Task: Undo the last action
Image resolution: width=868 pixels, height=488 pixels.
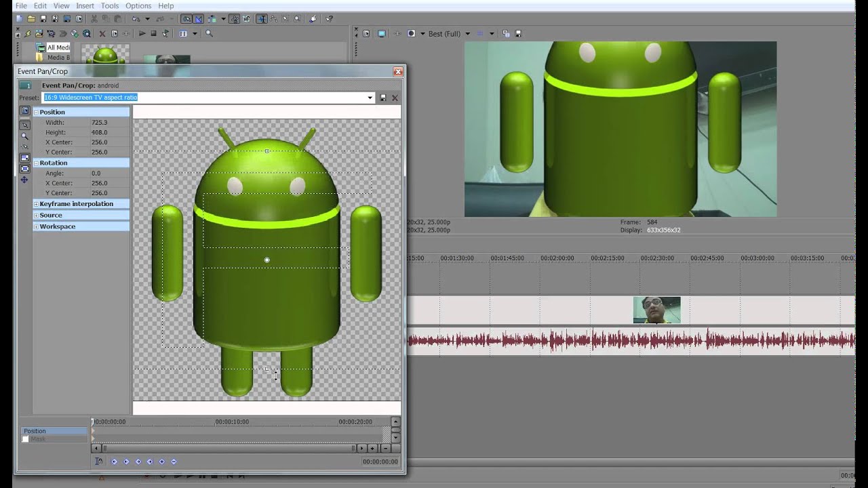Action: pyautogui.click(x=136, y=19)
